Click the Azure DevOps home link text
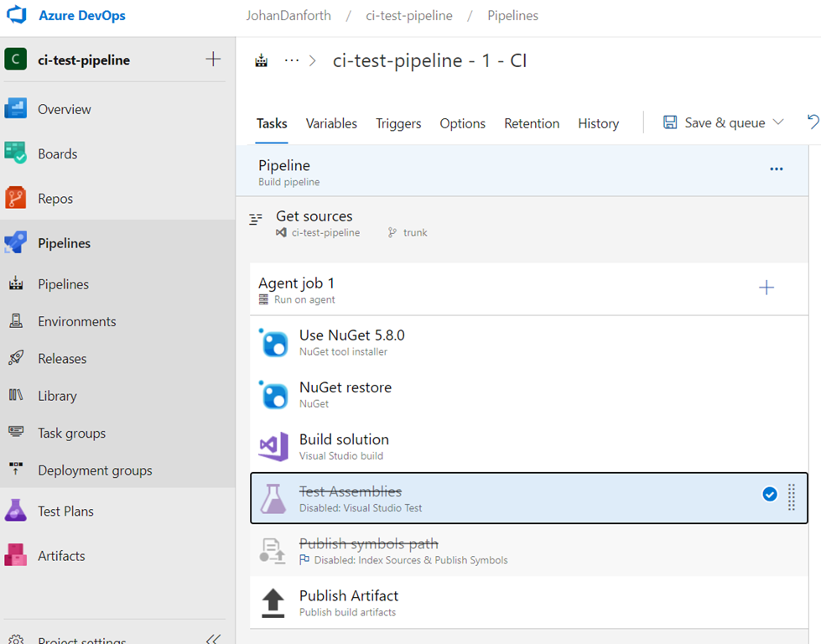The image size is (821, 644). pyautogui.click(x=82, y=15)
